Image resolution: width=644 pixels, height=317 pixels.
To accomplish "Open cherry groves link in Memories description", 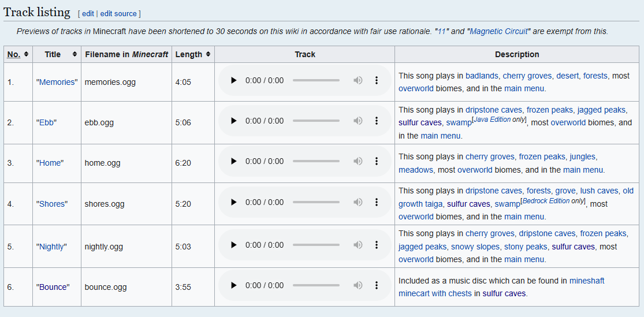I will (527, 76).
